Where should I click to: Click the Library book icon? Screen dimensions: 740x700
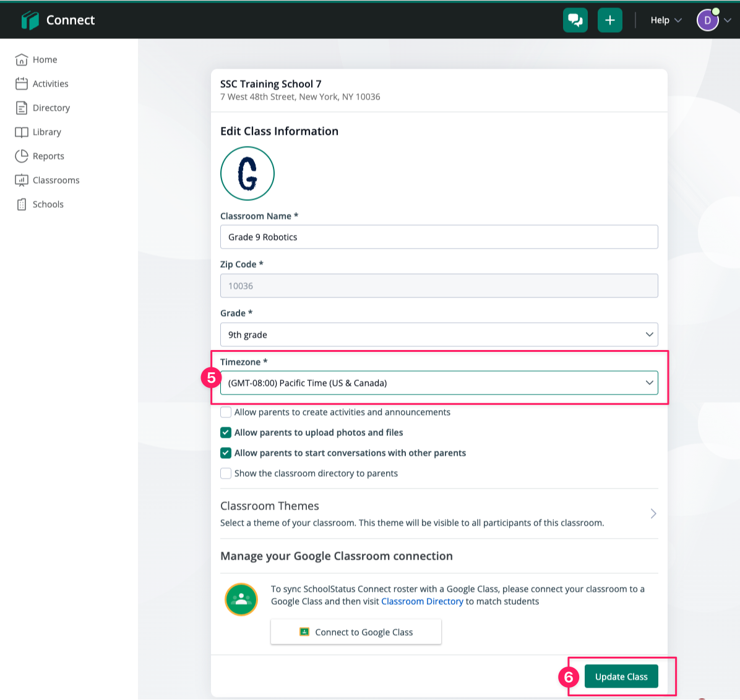coord(21,132)
